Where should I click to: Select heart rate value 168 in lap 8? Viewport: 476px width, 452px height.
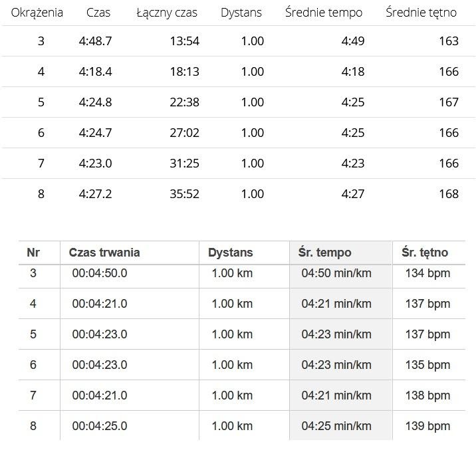tap(449, 193)
